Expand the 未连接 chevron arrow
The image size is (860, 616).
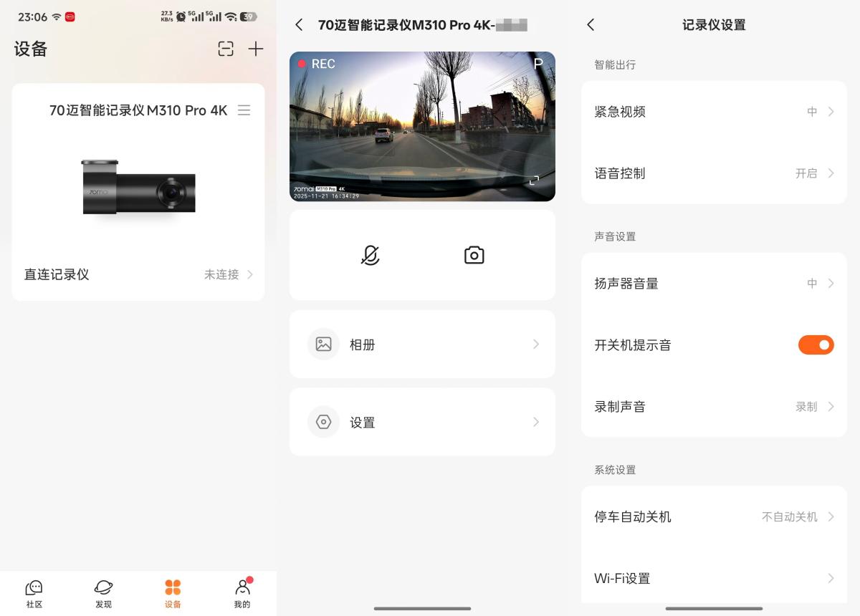(250, 274)
